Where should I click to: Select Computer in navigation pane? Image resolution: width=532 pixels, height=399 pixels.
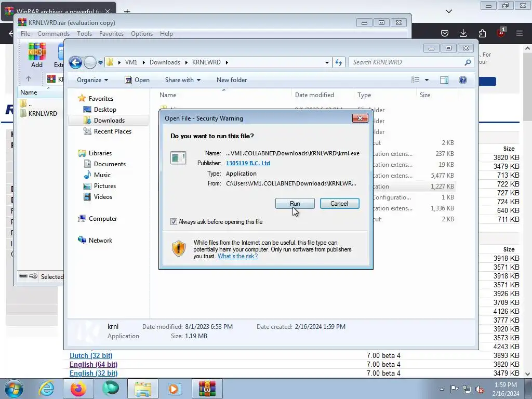click(x=103, y=219)
